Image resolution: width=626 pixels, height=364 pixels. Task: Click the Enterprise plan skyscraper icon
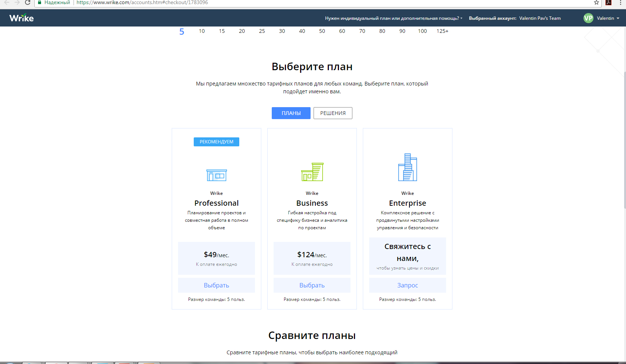coord(407,167)
